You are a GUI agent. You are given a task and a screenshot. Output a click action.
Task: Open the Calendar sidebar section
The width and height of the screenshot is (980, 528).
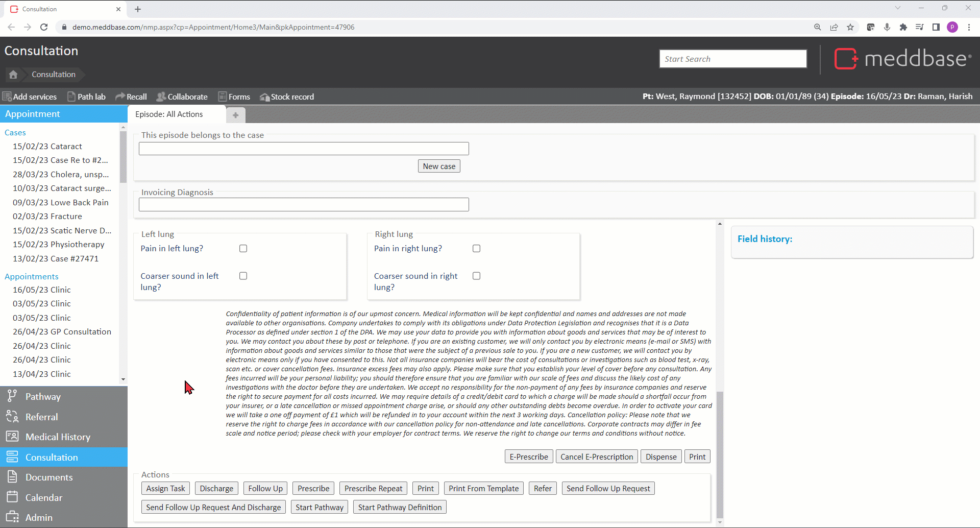pyautogui.click(x=44, y=497)
